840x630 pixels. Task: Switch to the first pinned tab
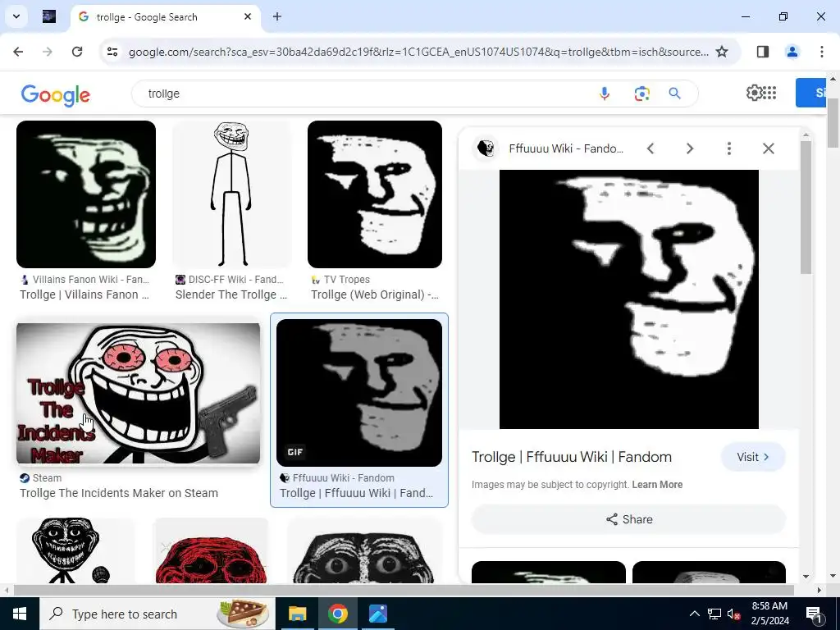coord(49,16)
